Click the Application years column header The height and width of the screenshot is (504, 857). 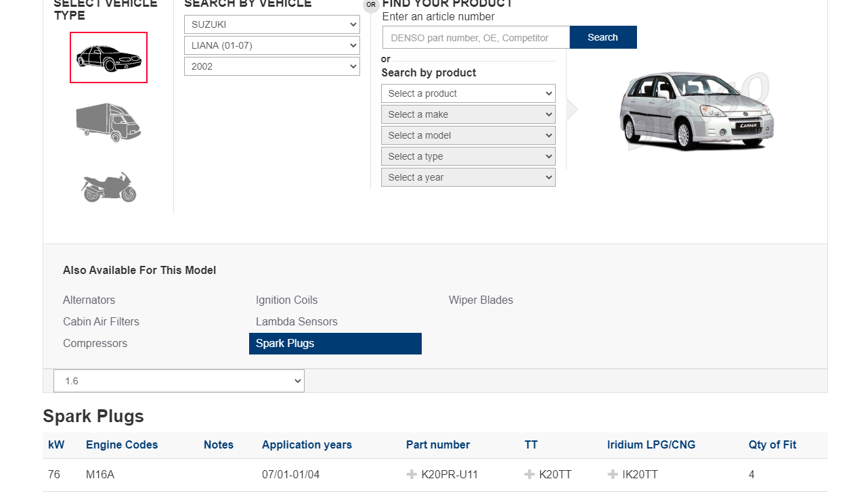tap(307, 444)
